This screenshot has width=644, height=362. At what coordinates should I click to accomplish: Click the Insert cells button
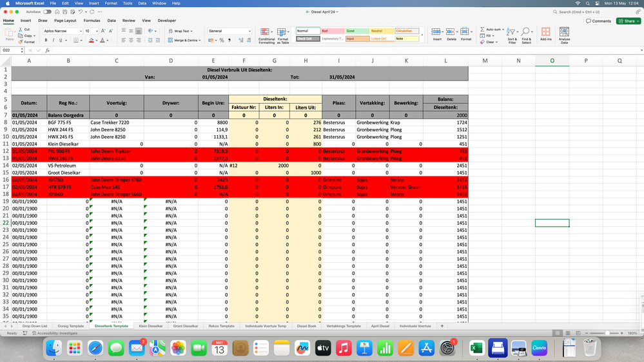437,35
